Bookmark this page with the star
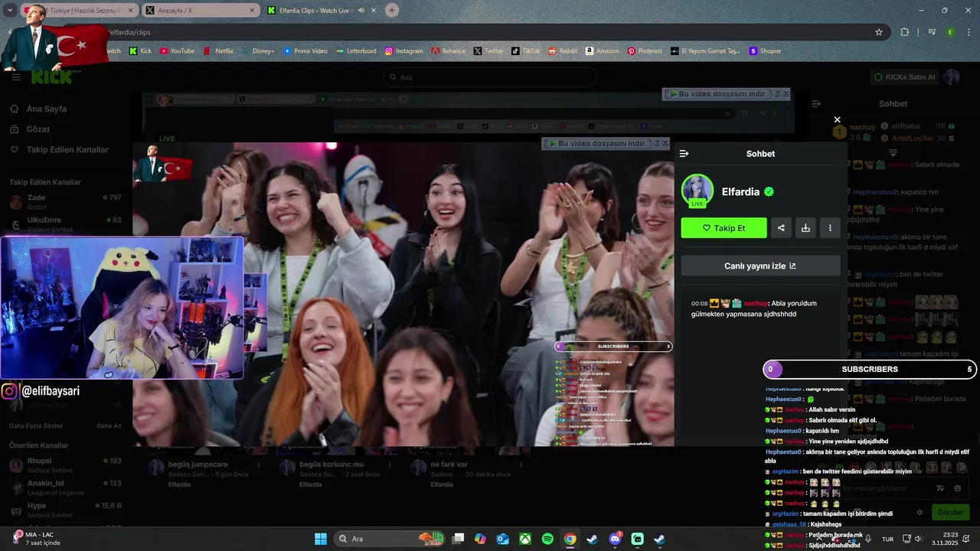Screen dimensions: 980x551 (x=879, y=32)
